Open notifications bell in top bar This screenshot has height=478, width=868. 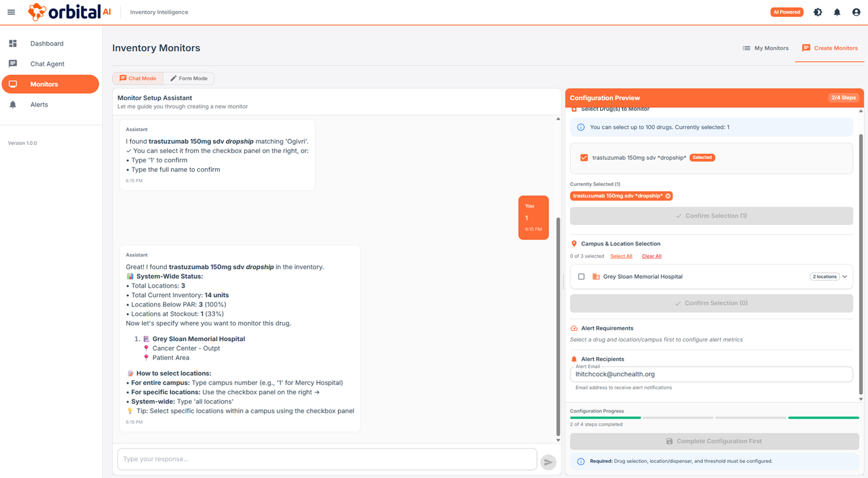837,12
